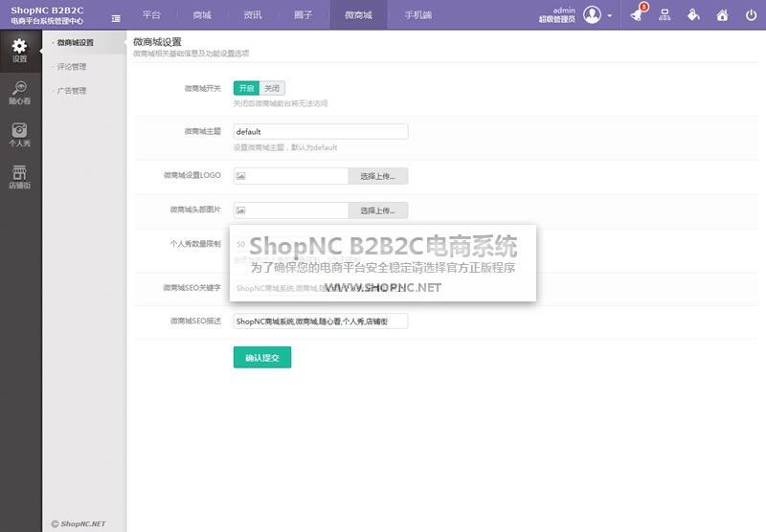Click 选择上传 button for 微商城头部图片
Screen dimensions: 766x532
(377, 211)
